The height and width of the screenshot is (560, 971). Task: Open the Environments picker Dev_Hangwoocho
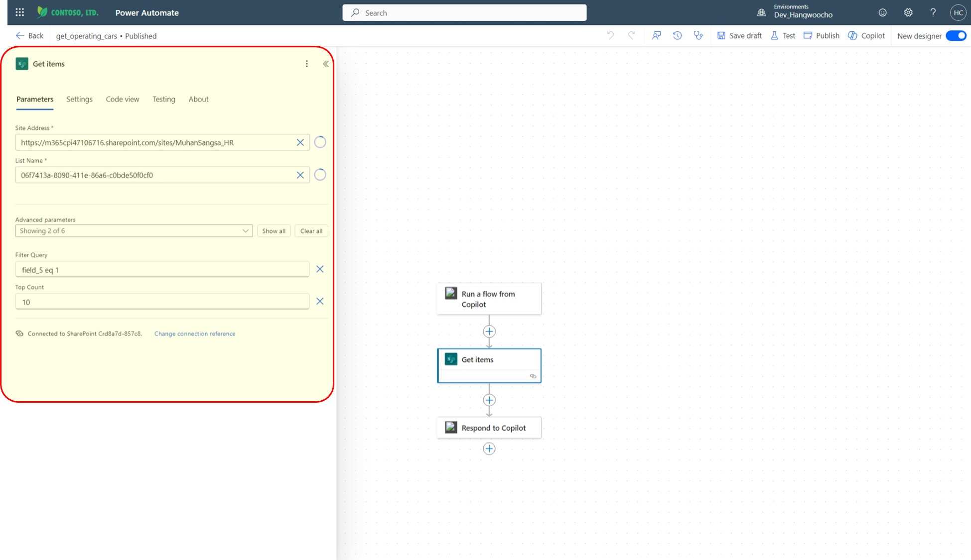[795, 11]
